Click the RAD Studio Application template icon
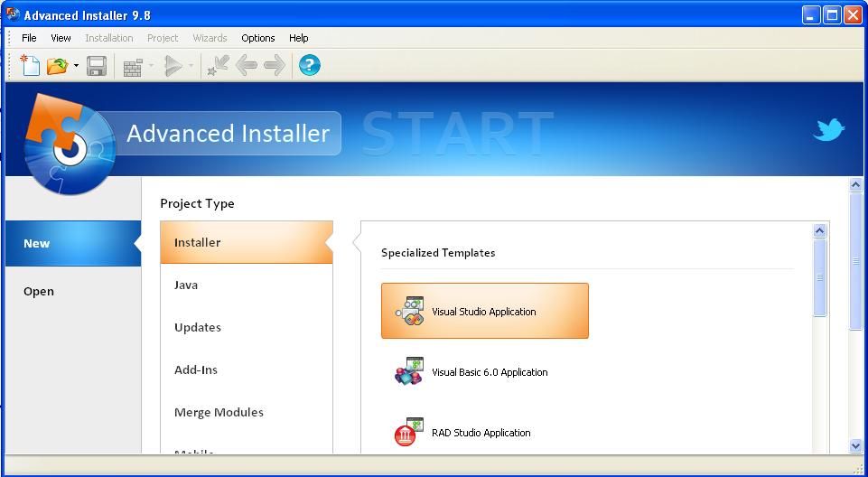The height and width of the screenshot is (477, 868). pyautogui.click(x=408, y=432)
